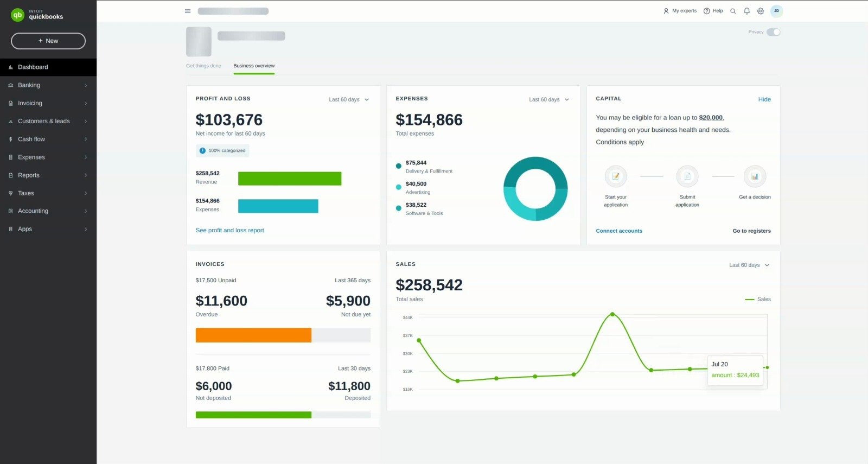Open My experts icon in header
The image size is (868, 464).
(x=666, y=11)
